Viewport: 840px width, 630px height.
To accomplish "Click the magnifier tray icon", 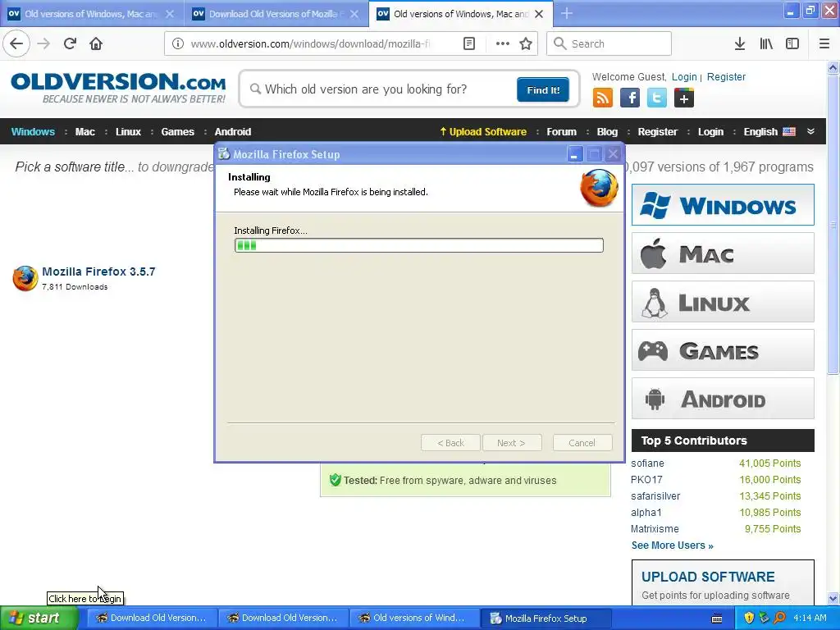I will [779, 618].
